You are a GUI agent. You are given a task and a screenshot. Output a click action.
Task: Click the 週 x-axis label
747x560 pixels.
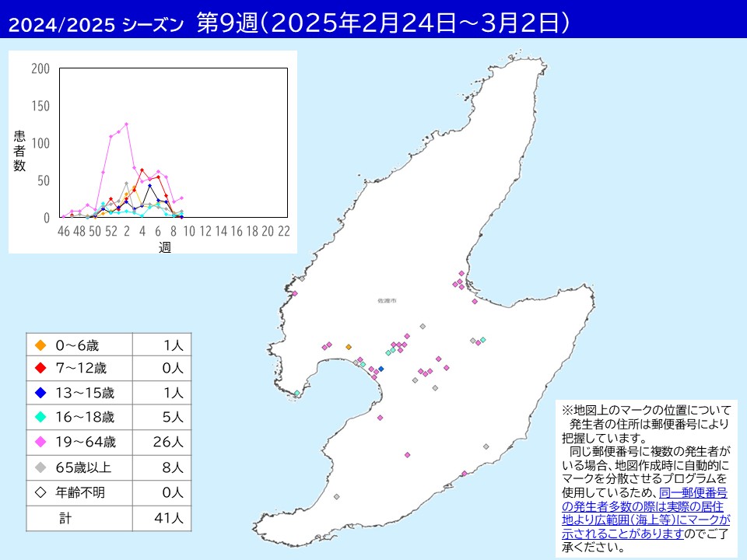[165, 247]
